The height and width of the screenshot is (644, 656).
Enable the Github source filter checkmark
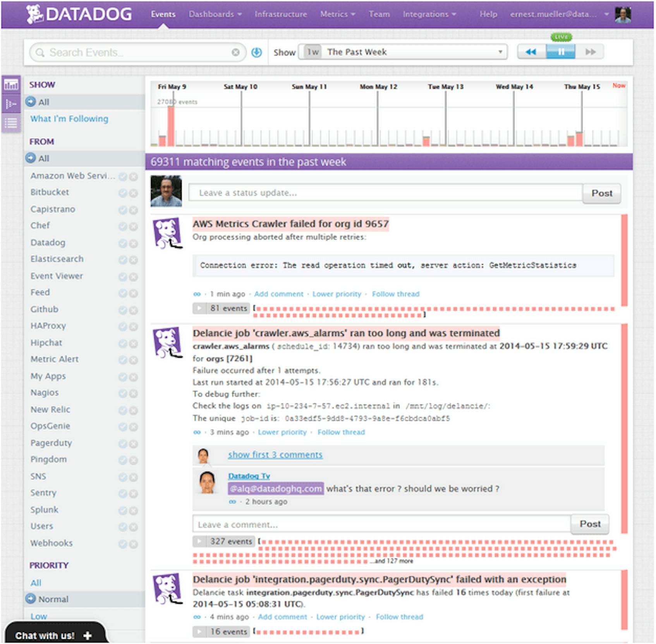pos(123,310)
